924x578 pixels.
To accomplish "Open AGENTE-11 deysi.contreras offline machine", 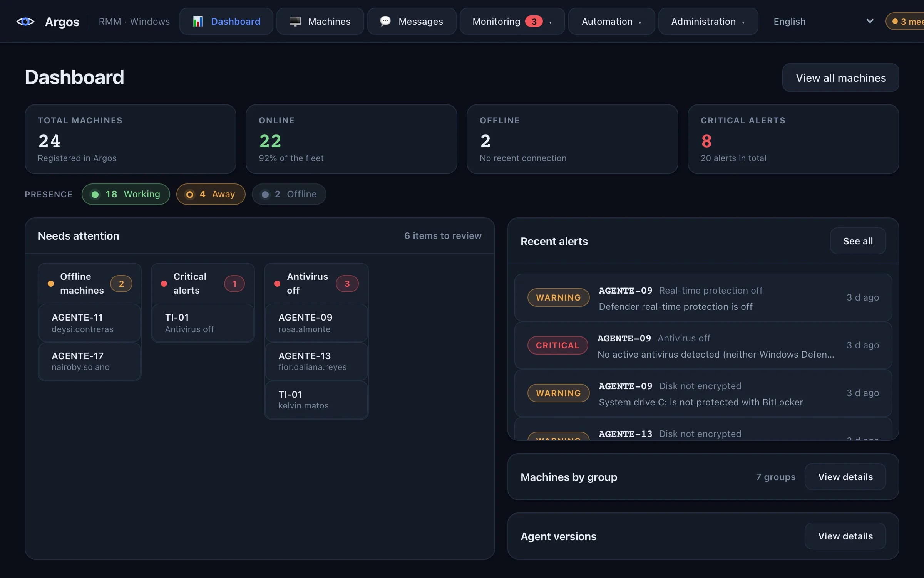I will click(x=90, y=323).
